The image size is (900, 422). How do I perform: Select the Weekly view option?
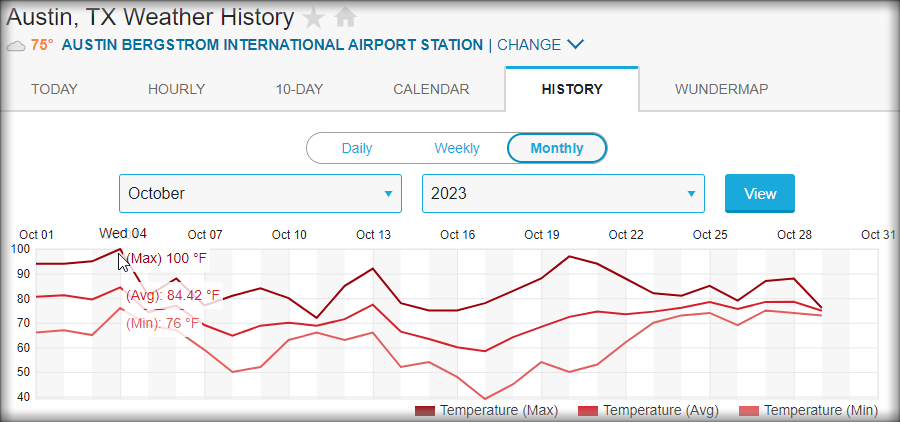(456, 148)
